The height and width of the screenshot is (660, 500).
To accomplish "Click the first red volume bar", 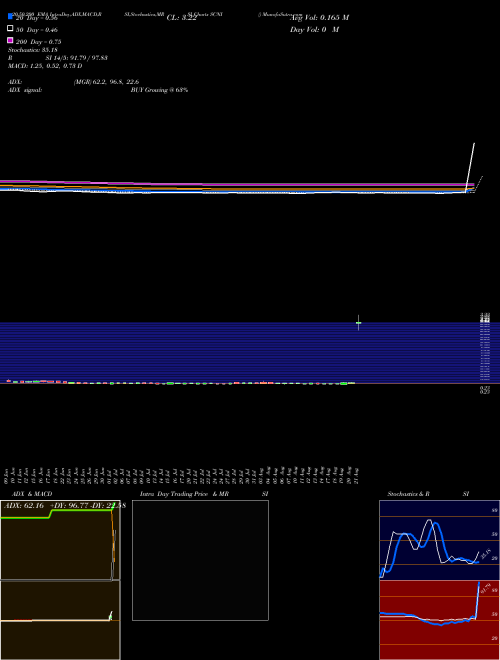I will pos(8,381).
